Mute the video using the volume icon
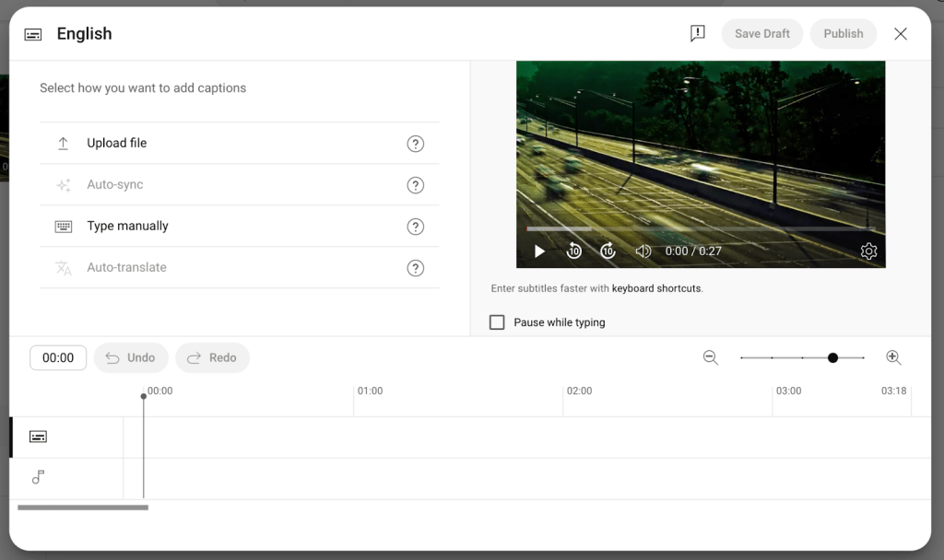This screenshot has height=560, width=944. [643, 251]
